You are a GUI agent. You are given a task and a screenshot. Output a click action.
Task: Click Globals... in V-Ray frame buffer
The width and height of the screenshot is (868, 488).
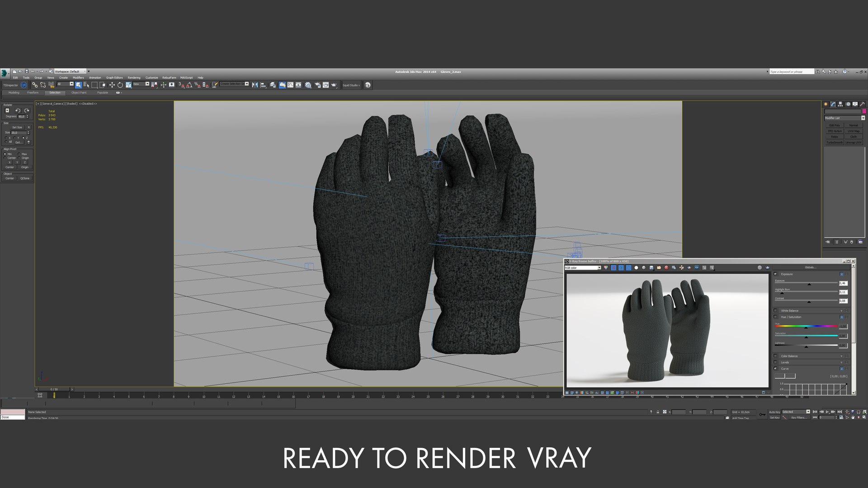point(810,267)
